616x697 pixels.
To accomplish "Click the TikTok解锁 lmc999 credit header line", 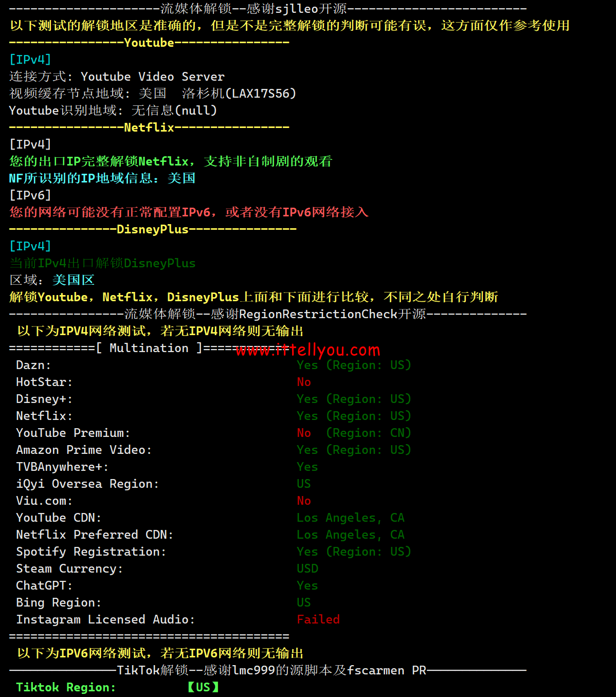I will (x=268, y=670).
